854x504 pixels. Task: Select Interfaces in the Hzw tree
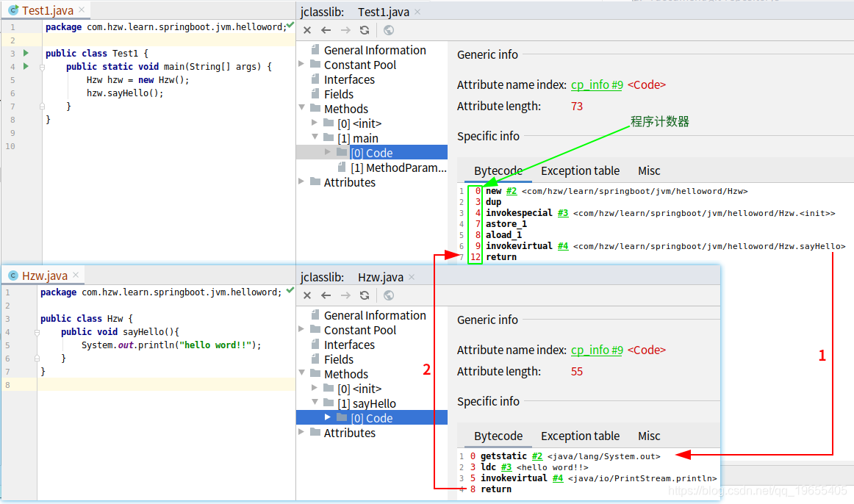(x=349, y=345)
